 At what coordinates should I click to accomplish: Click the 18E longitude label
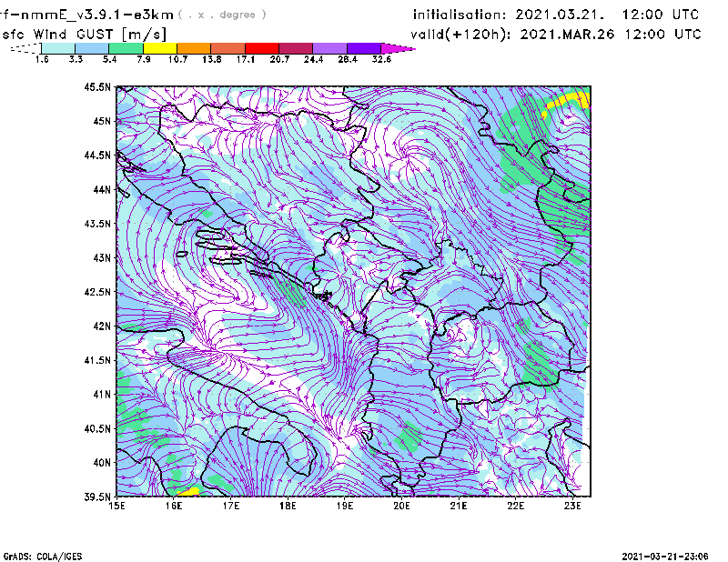[x=288, y=506]
